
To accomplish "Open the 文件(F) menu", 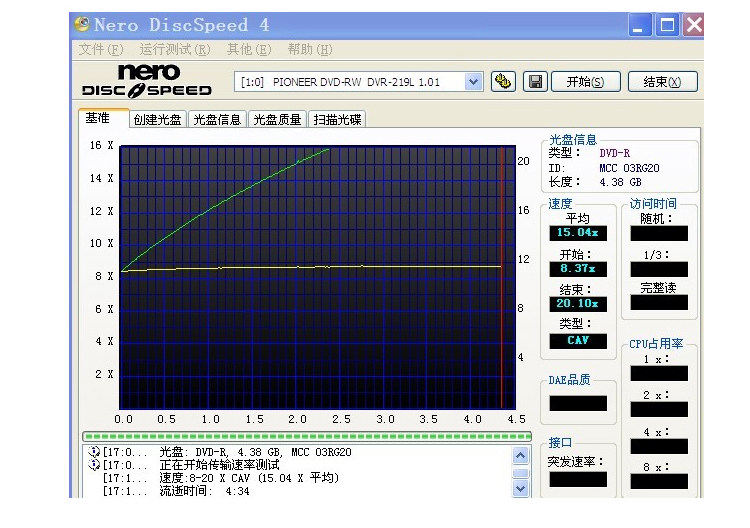I will pos(101,49).
